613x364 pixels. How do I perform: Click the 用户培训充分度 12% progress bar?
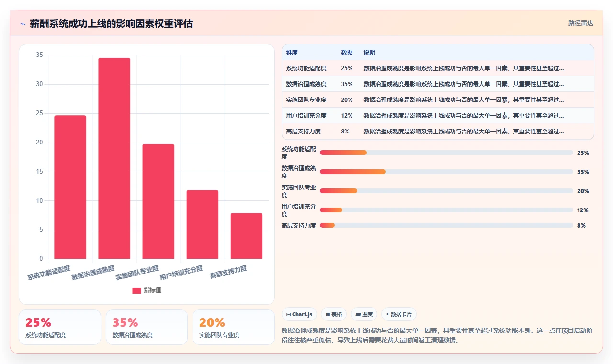(446, 210)
